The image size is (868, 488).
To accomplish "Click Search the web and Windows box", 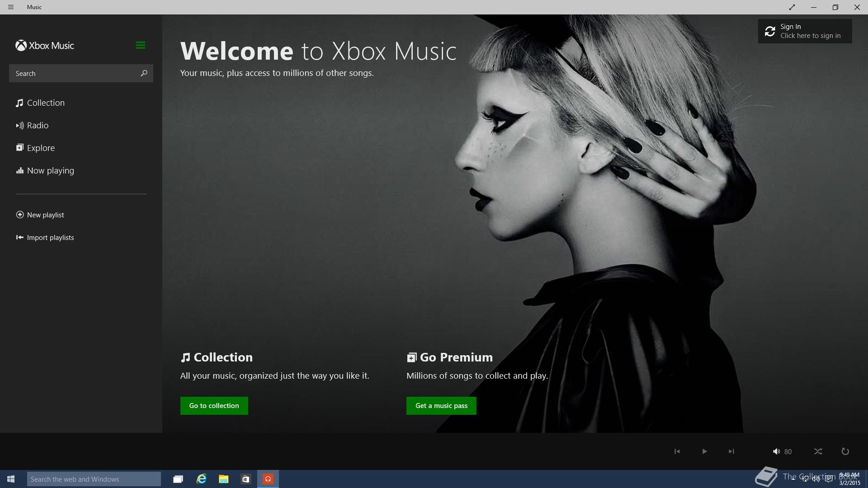I will (94, 479).
